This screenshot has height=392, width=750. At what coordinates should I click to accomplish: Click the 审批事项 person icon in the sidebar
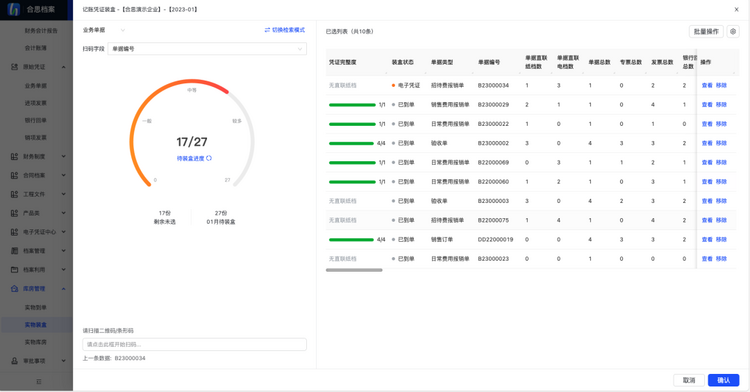tap(14, 361)
